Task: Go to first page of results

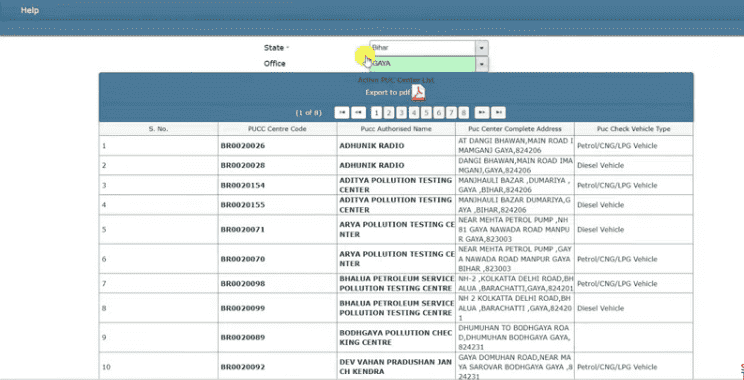Action: (x=342, y=112)
